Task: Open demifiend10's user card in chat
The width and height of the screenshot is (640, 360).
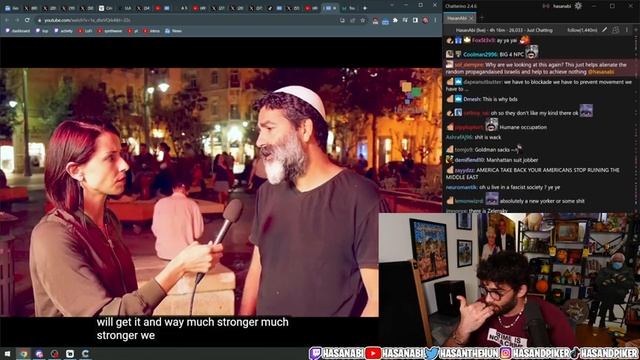Action: pos(469,160)
